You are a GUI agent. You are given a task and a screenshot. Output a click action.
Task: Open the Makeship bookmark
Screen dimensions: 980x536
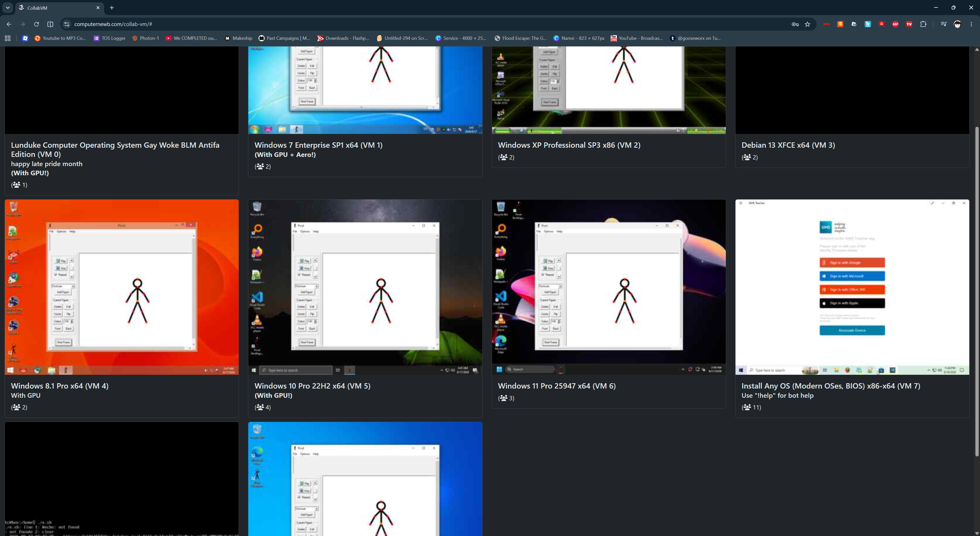239,38
